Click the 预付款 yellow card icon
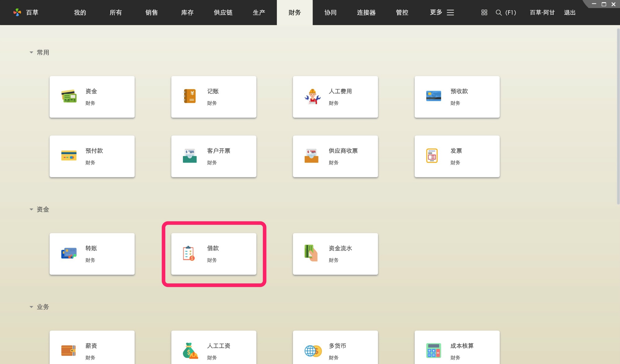 pyautogui.click(x=69, y=156)
